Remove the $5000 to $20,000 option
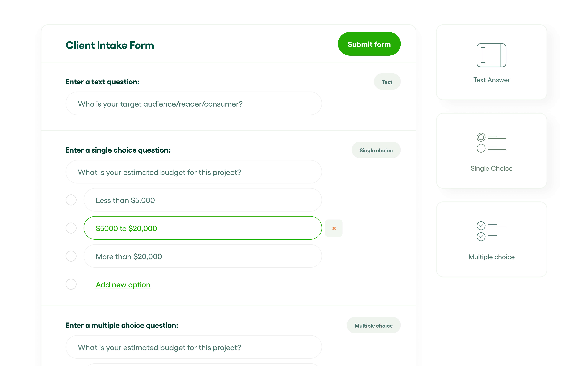This screenshot has height=366, width=588. [334, 228]
